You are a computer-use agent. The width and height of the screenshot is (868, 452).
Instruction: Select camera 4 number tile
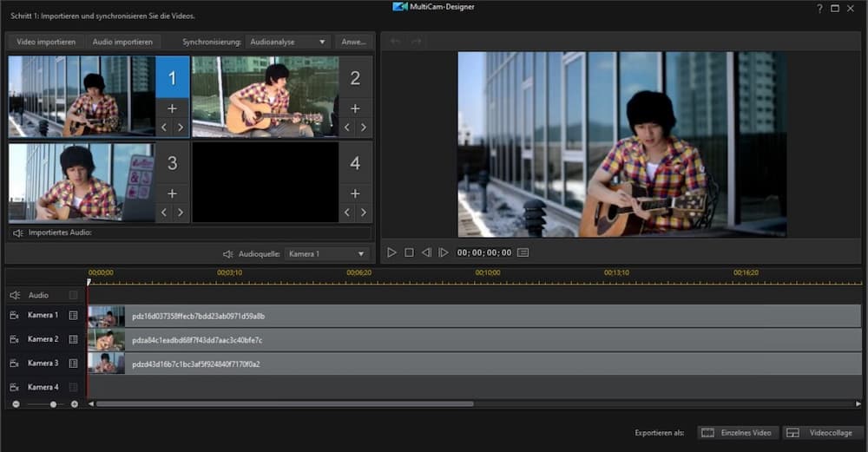click(x=355, y=163)
